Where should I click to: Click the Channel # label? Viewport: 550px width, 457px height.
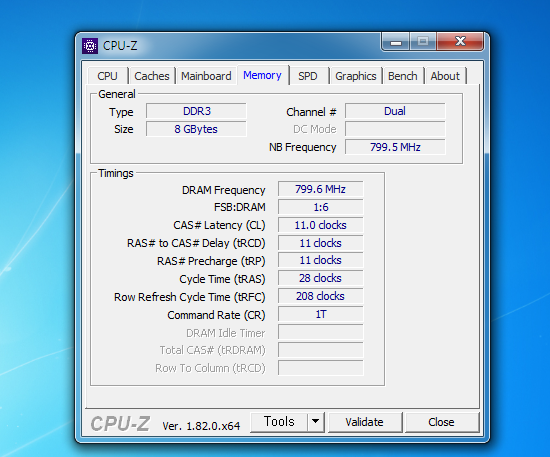tap(311, 112)
